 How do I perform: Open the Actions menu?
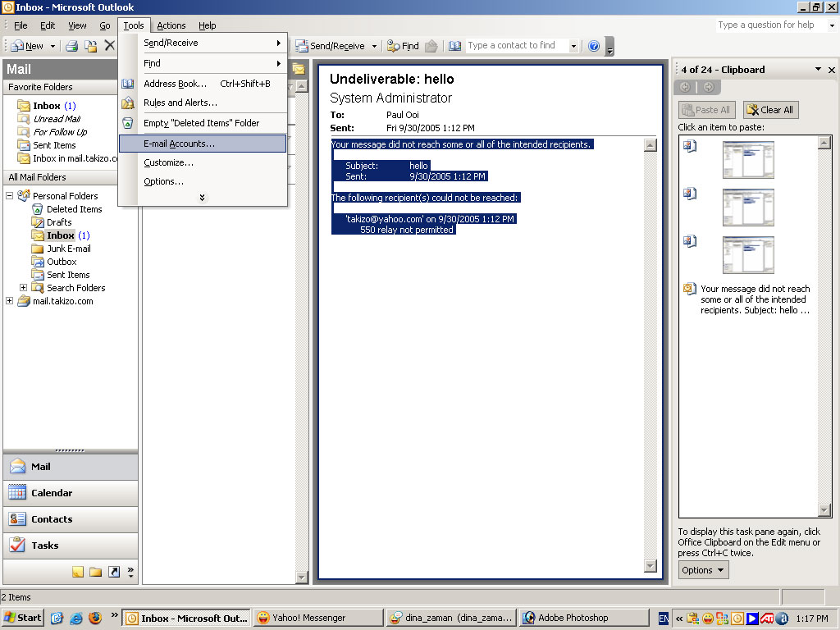pyautogui.click(x=171, y=25)
